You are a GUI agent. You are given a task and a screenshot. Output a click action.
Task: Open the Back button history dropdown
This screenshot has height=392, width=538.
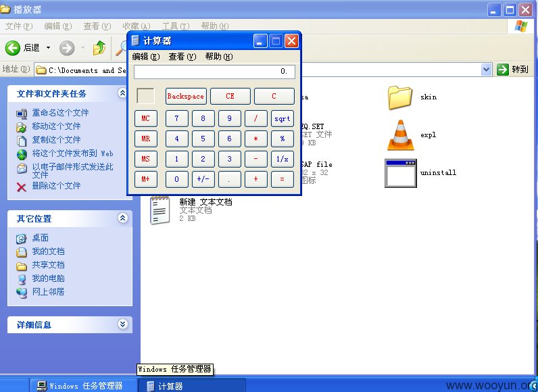tap(48, 48)
